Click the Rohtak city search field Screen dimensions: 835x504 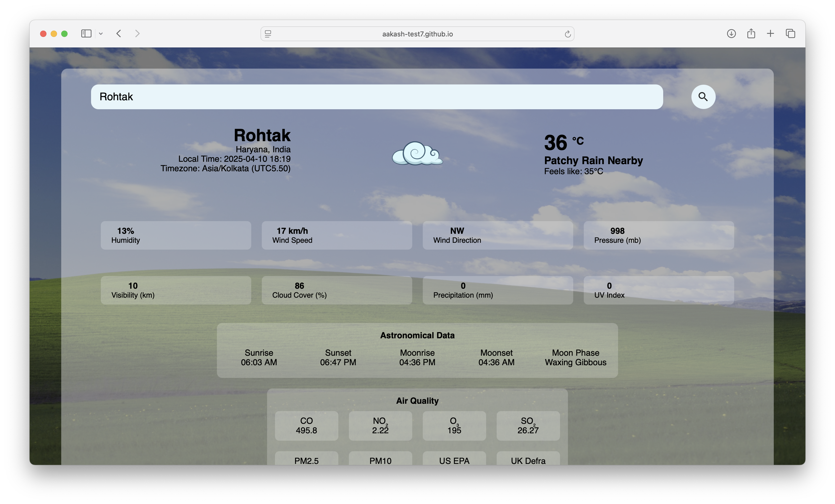point(377,97)
